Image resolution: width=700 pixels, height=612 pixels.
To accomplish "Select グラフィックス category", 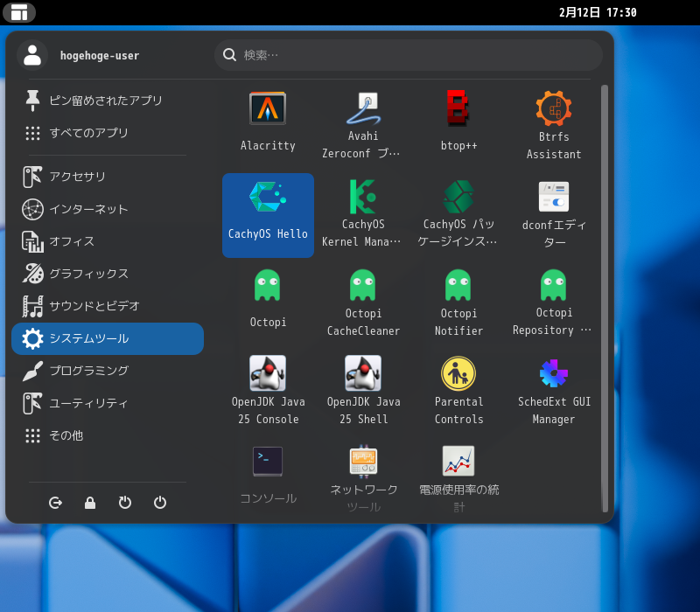I will pos(108,274).
